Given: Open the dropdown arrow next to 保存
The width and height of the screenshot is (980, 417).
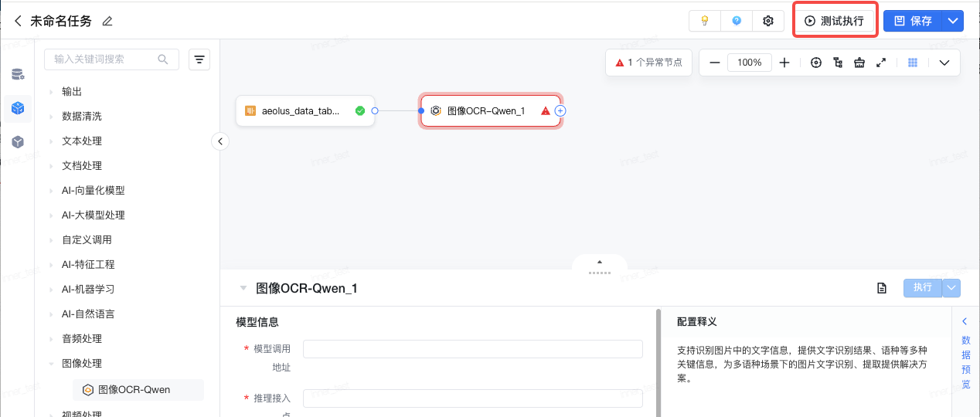Looking at the screenshot, I should (953, 21).
